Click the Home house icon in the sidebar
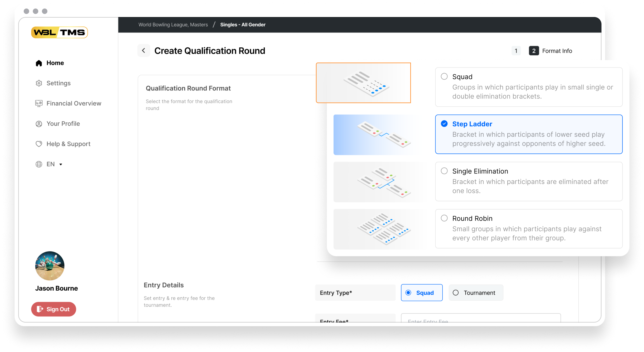 coord(39,63)
